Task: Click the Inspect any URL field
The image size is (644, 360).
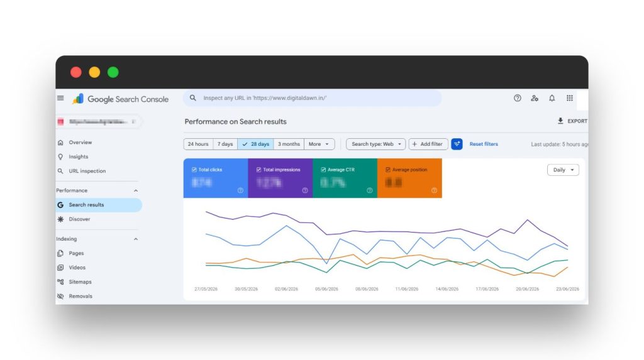Action: click(x=312, y=98)
